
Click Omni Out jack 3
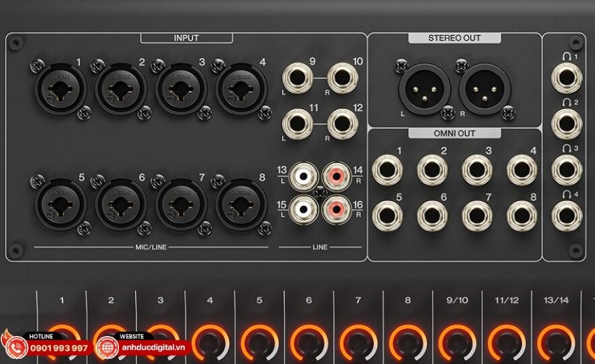[477, 169]
